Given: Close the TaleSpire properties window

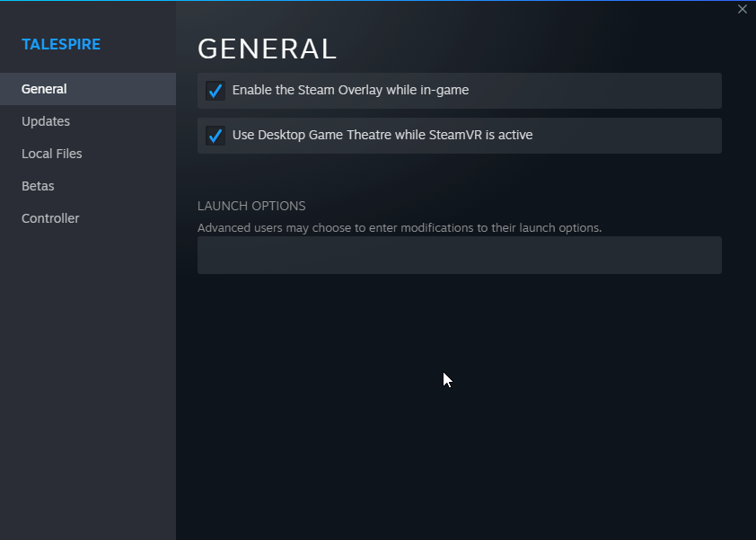Looking at the screenshot, I should (742, 10).
